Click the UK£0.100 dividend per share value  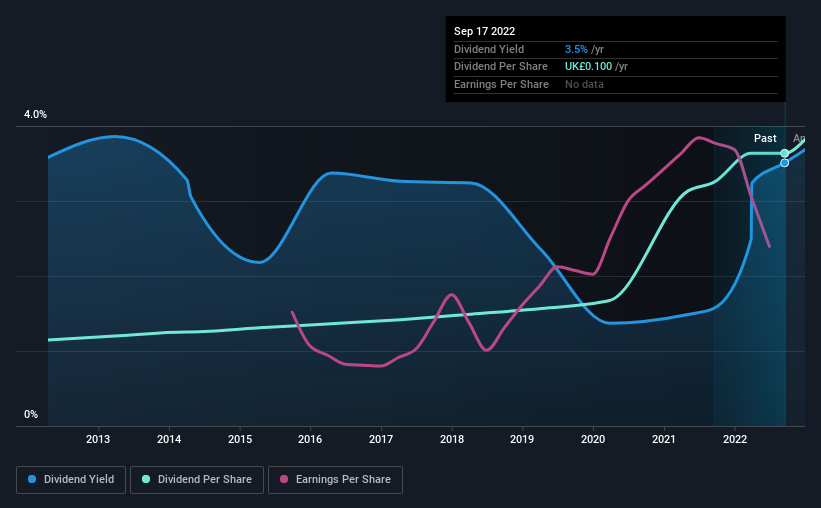588,67
